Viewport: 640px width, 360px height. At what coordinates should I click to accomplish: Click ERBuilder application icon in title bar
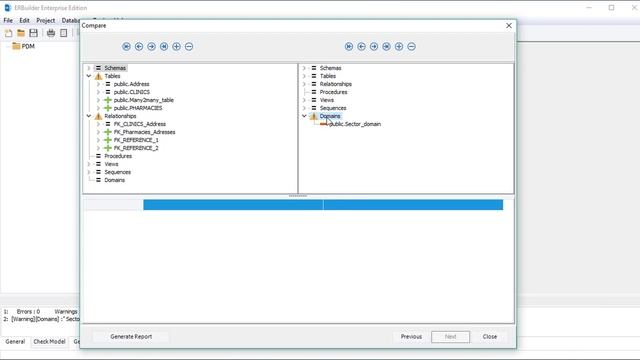click(7, 8)
